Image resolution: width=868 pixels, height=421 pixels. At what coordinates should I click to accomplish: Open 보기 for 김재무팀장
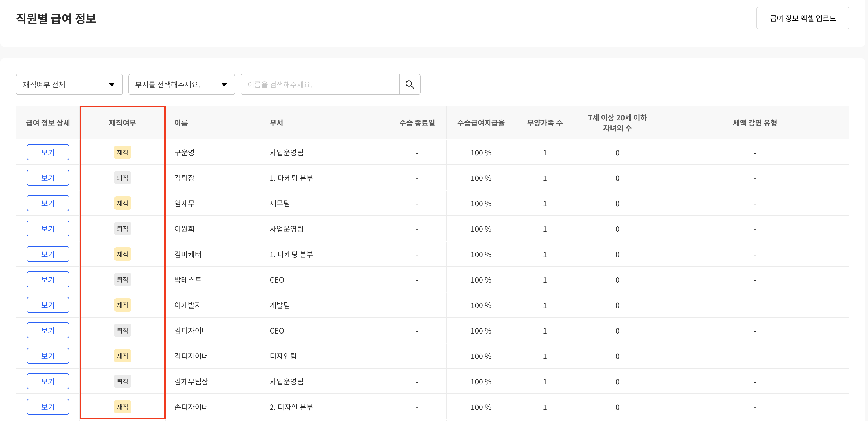(48, 381)
